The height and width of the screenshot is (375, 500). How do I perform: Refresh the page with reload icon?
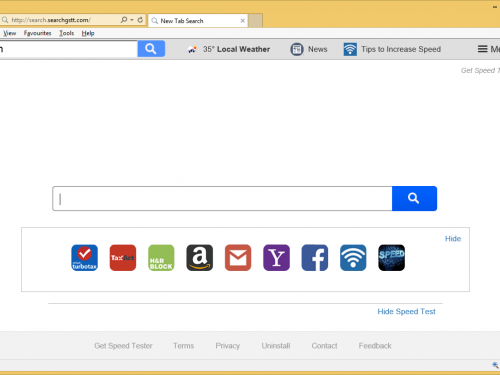tap(140, 20)
